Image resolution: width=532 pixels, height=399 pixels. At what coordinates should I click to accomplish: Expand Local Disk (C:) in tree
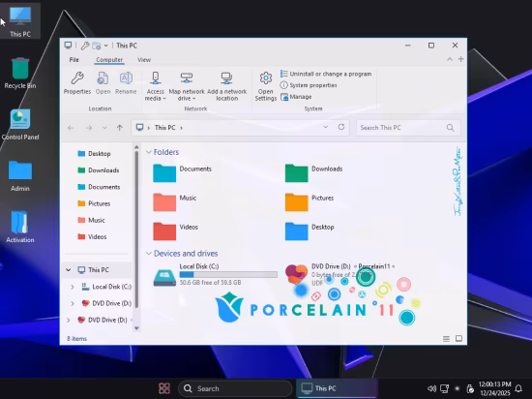coord(73,287)
